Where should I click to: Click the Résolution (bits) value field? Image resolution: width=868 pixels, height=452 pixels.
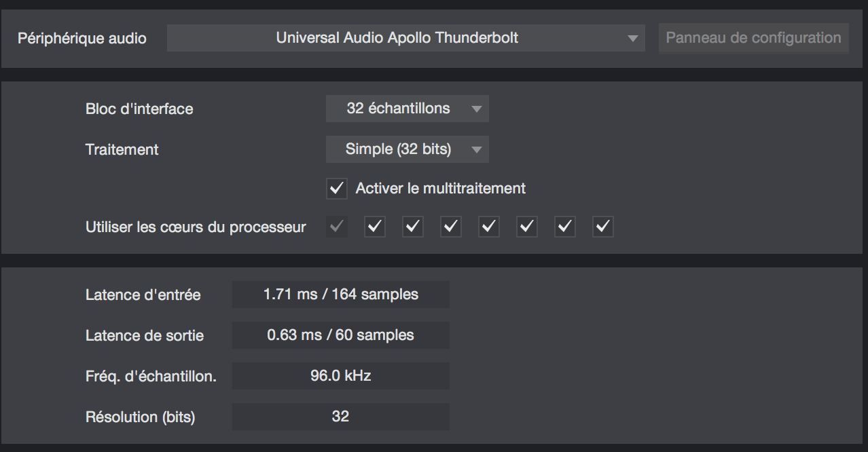341,417
